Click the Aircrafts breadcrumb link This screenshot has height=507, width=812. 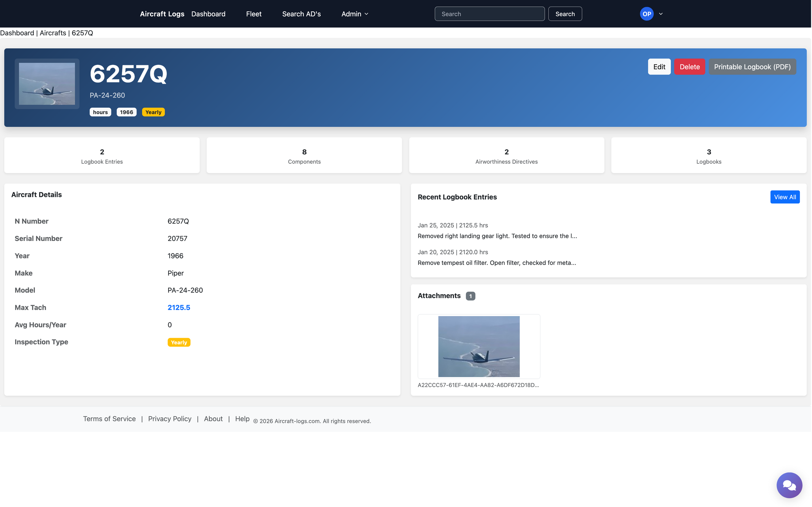(53, 33)
